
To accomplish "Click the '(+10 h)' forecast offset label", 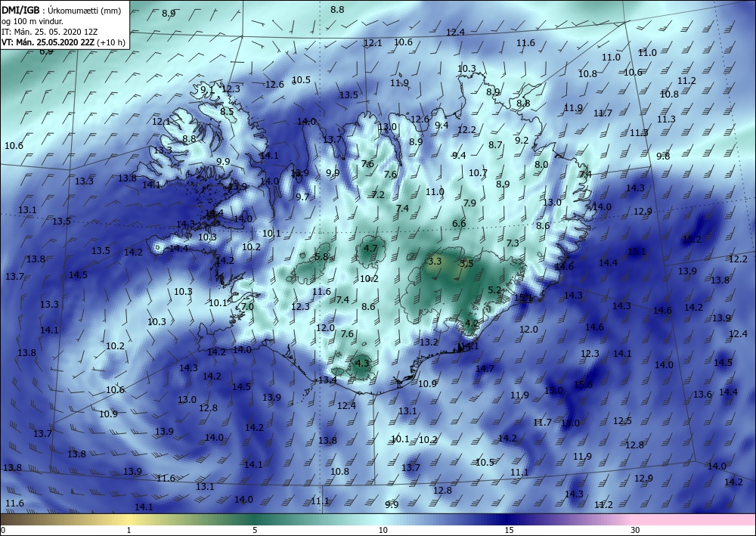I will pyautogui.click(x=111, y=42).
